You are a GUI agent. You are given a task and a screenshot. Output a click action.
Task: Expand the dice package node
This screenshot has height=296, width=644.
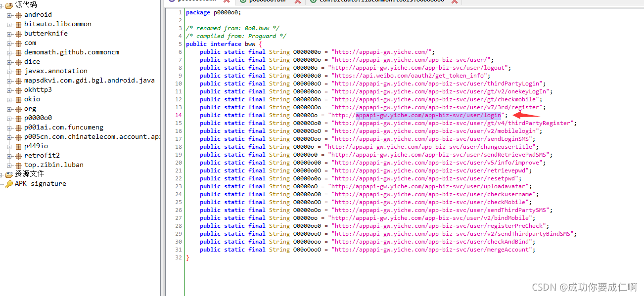pyautogui.click(x=9, y=62)
